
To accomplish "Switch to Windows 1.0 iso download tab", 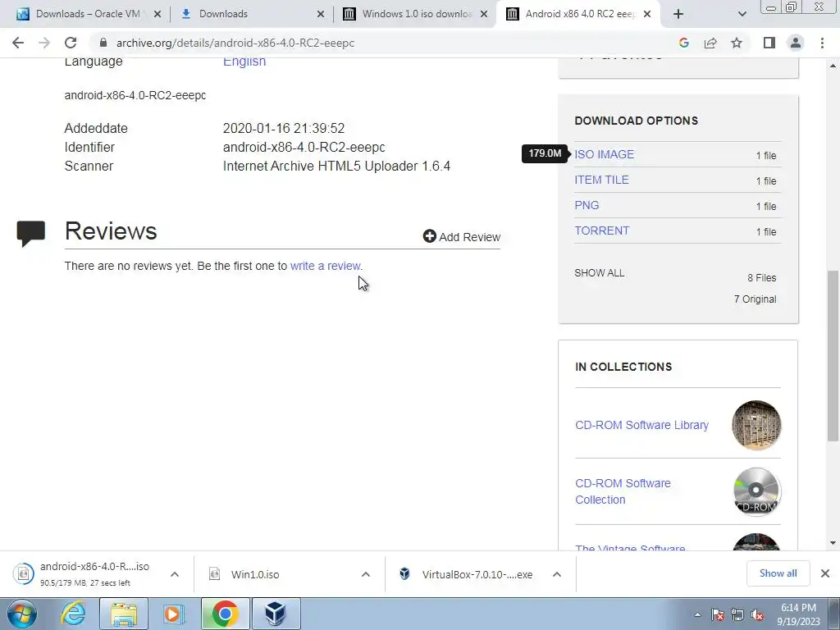I will click(418, 14).
